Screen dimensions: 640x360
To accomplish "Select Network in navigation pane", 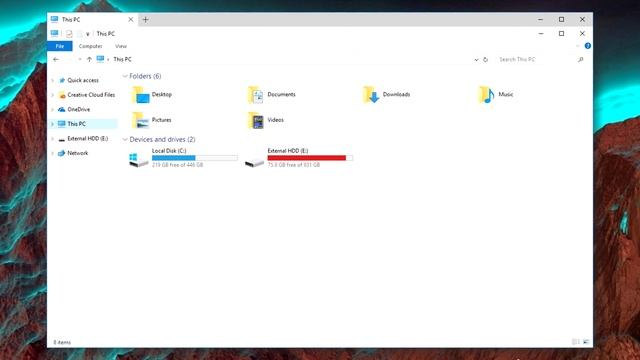I will point(78,153).
